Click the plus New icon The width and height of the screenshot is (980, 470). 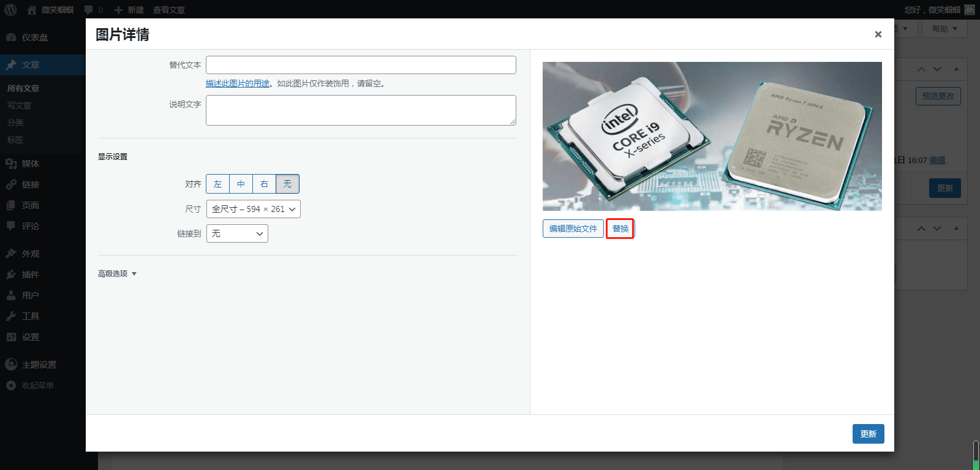[x=119, y=10]
